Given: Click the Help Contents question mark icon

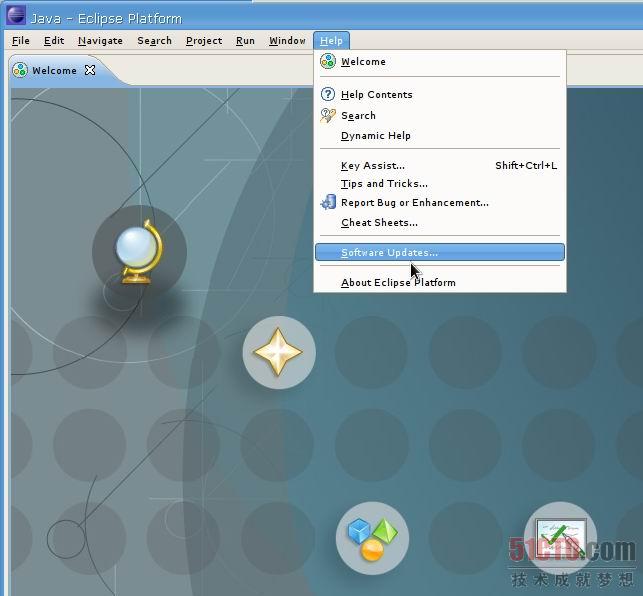Looking at the screenshot, I should pos(328,94).
